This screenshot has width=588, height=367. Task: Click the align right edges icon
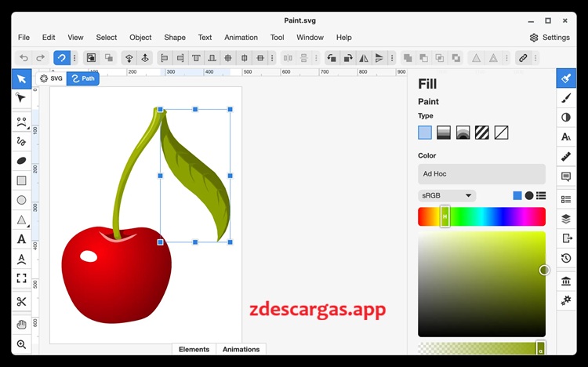(180, 58)
